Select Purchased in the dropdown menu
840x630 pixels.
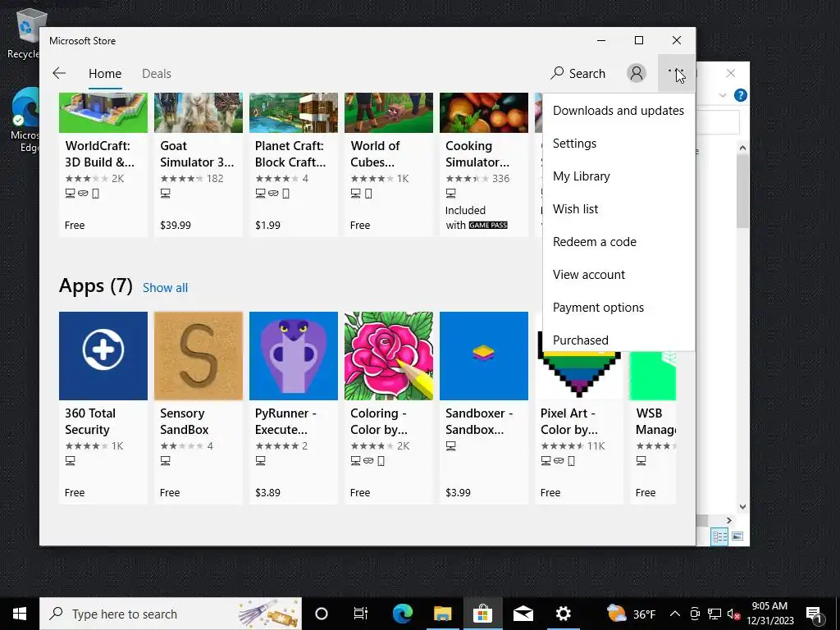coord(619,340)
